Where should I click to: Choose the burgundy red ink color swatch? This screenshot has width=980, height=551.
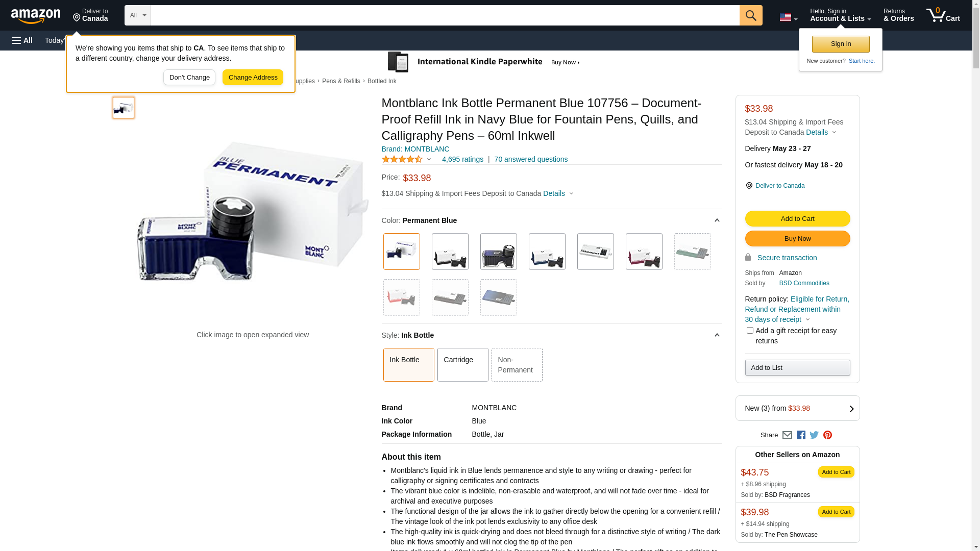pyautogui.click(x=644, y=252)
